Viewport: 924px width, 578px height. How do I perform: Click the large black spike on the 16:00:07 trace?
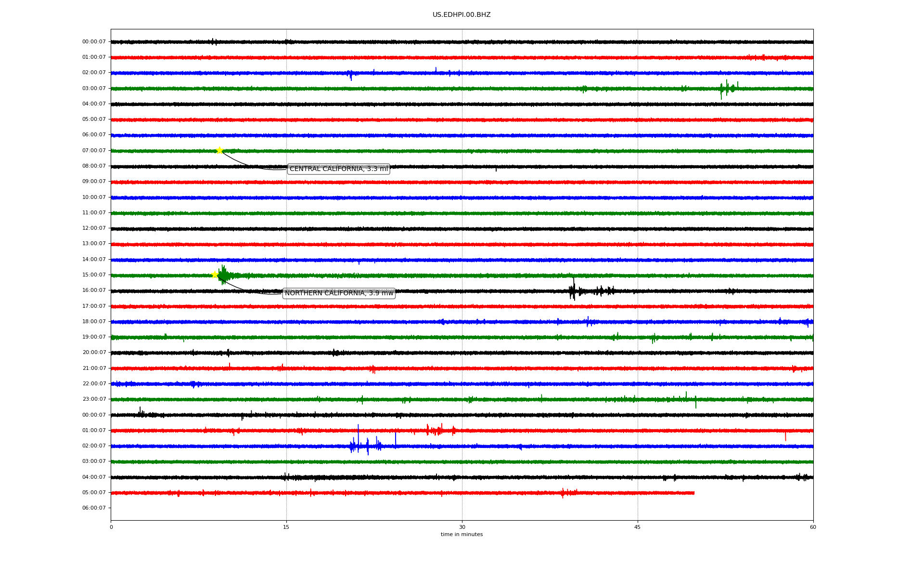[573, 290]
